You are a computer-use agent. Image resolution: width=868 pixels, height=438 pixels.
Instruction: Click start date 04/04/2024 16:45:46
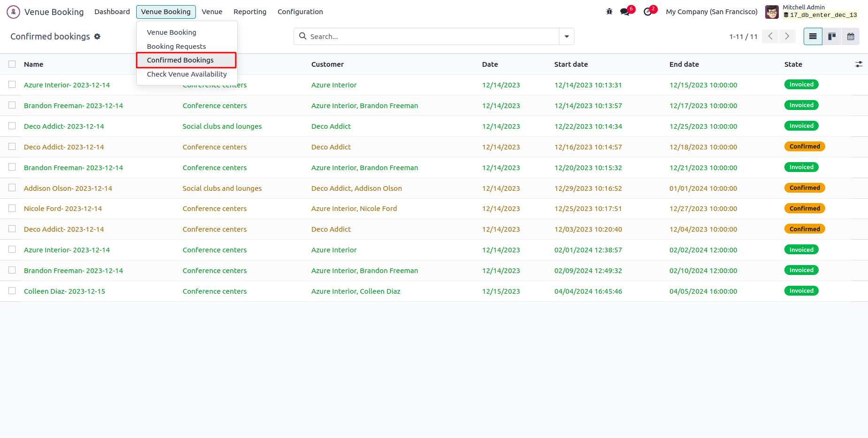(x=588, y=291)
